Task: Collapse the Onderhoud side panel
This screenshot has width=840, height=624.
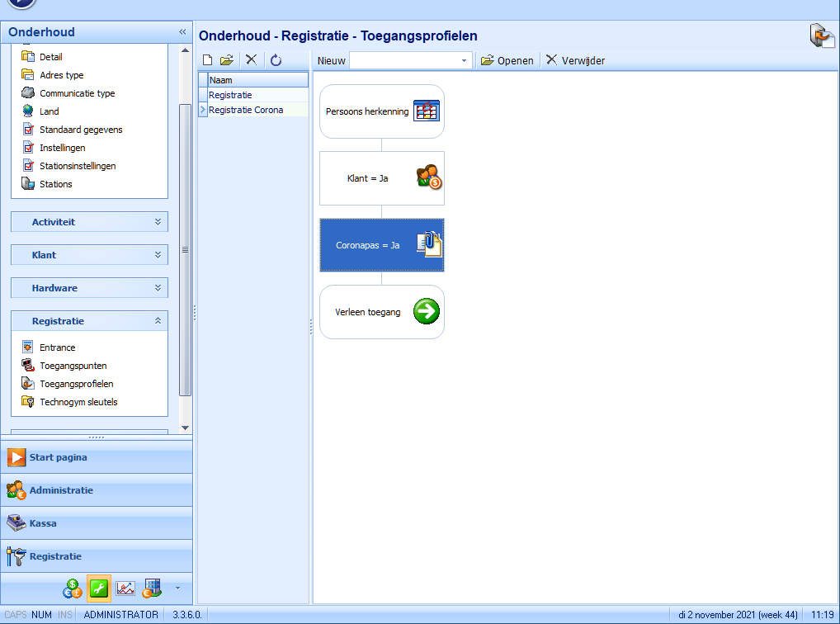Action: pyautogui.click(x=182, y=32)
